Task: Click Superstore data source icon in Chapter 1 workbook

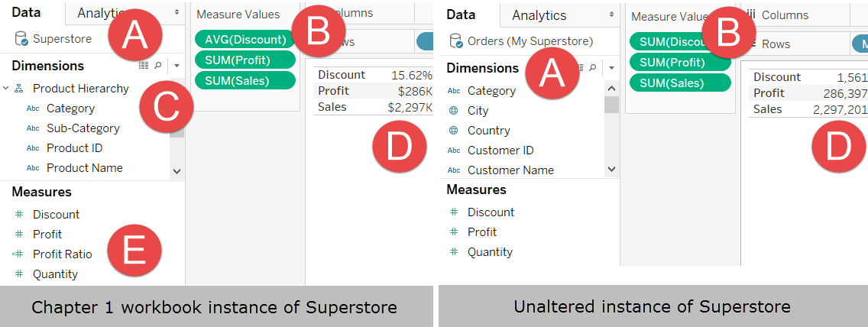Action: point(21,39)
